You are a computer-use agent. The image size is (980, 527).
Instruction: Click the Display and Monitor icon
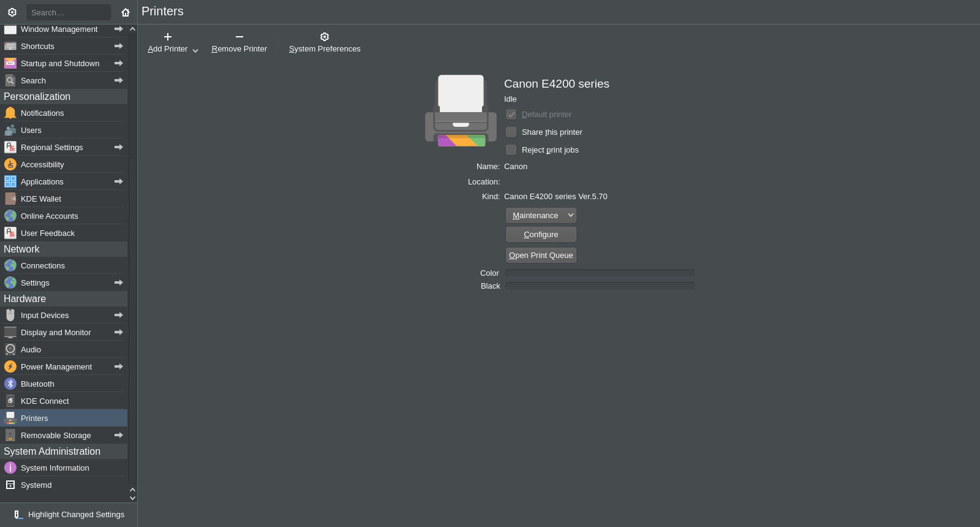tap(10, 332)
